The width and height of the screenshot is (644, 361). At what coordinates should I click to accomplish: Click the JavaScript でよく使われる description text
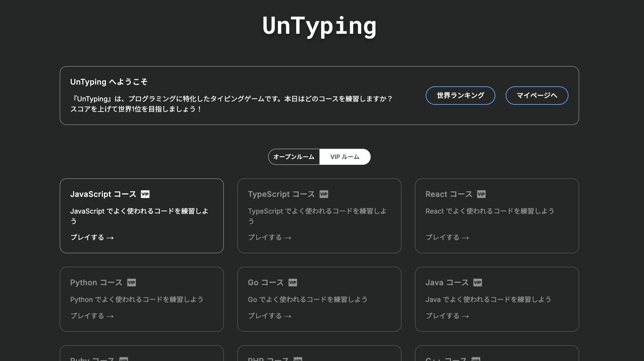click(x=139, y=216)
